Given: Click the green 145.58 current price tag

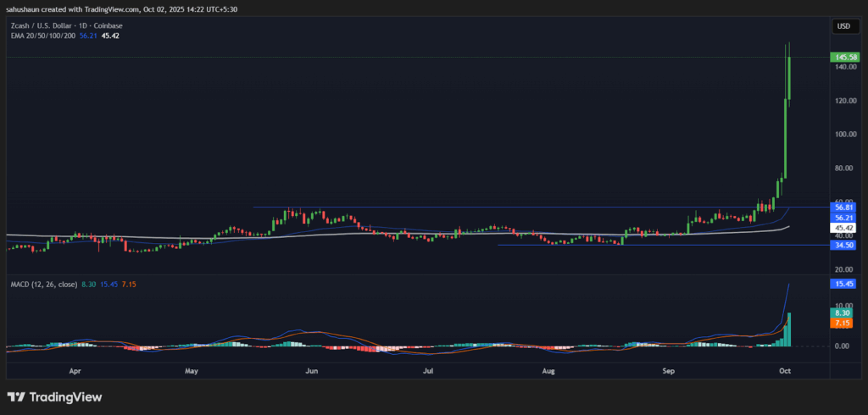Looking at the screenshot, I should click(843, 58).
